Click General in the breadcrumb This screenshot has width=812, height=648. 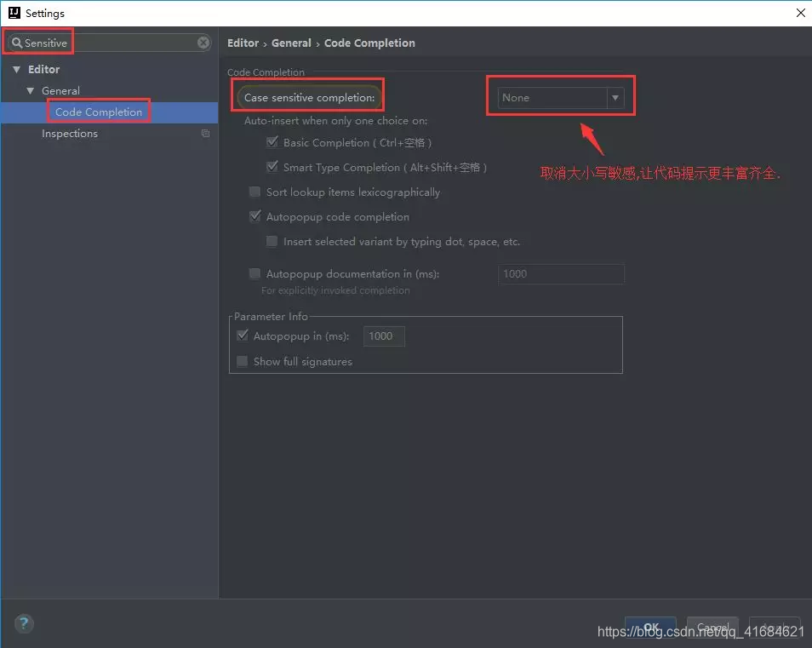(x=291, y=43)
